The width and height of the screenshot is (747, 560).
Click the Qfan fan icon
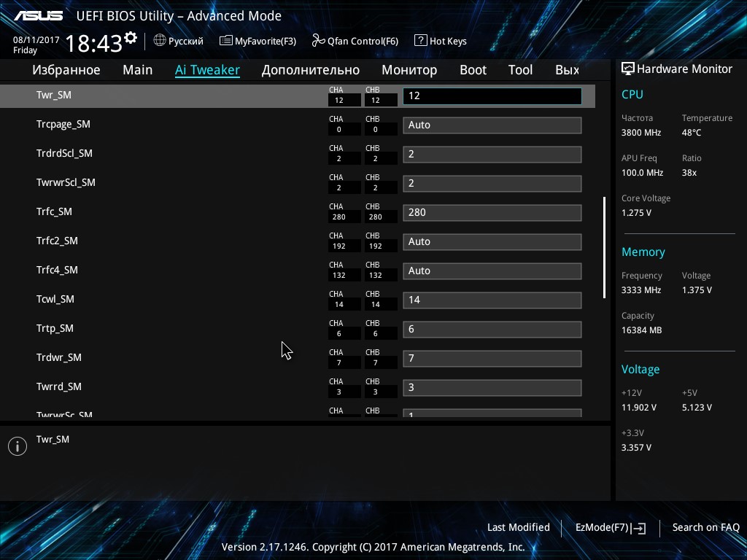[318, 41]
